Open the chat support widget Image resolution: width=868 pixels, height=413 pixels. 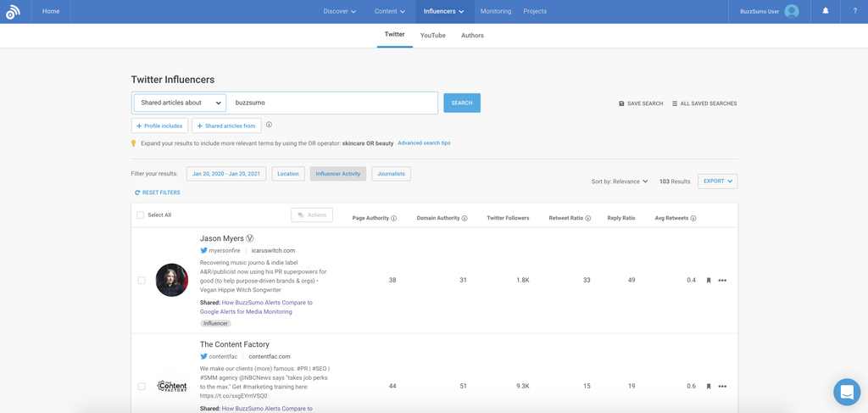846,392
